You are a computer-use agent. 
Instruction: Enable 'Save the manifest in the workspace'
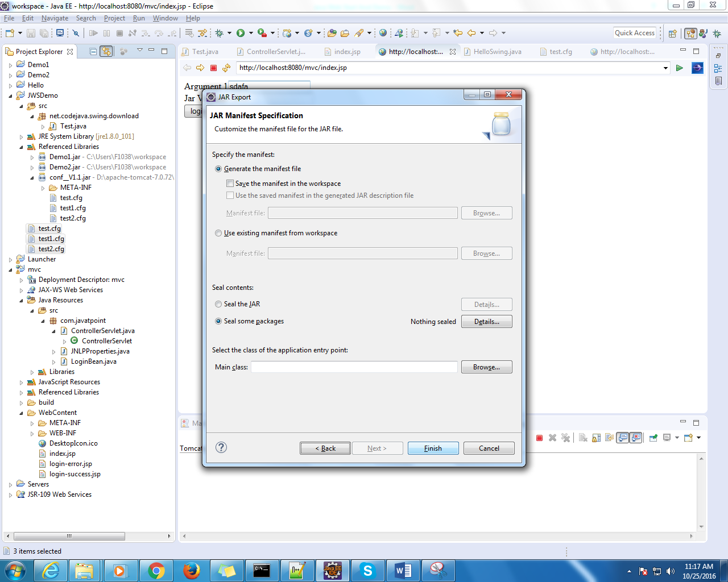click(x=230, y=183)
